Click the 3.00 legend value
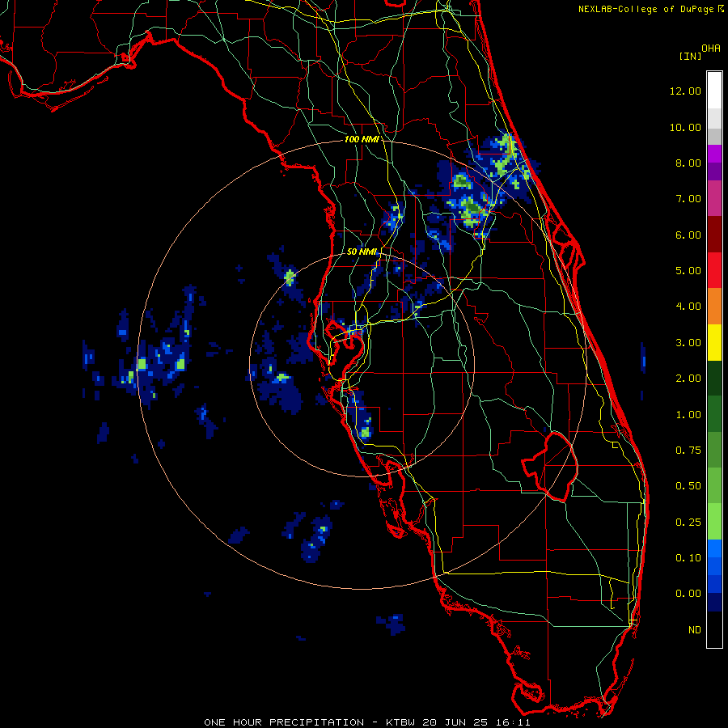Image resolution: width=728 pixels, height=728 pixels. click(688, 343)
